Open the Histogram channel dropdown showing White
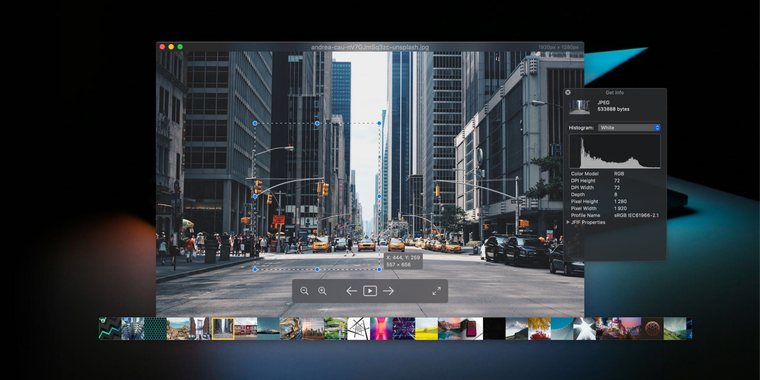760x380 pixels. point(629,127)
